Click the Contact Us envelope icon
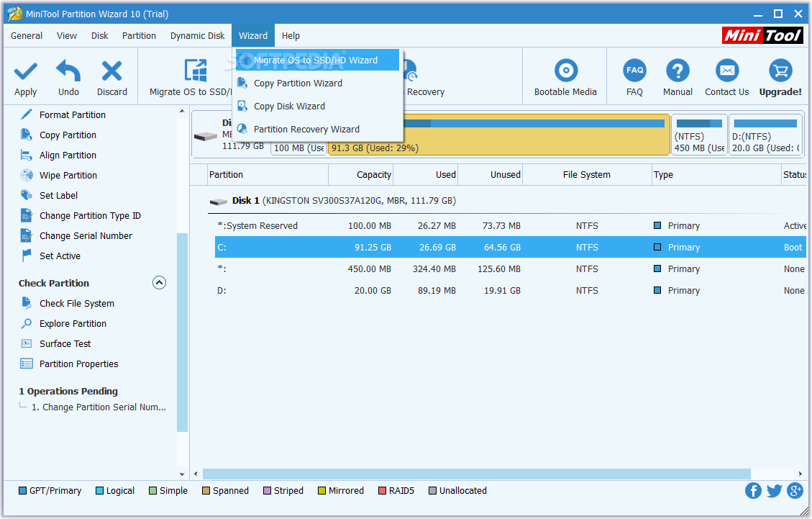Viewport: 812px width, 519px height. coord(727,71)
